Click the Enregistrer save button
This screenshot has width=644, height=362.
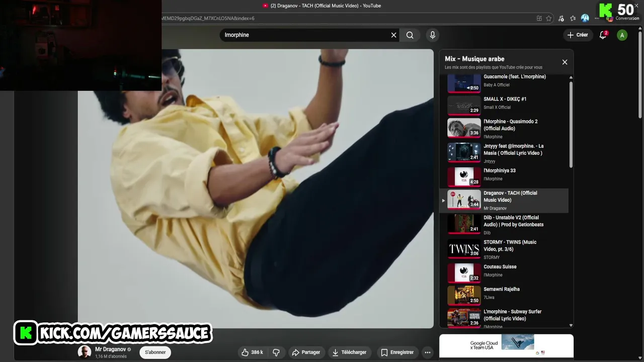pos(397,352)
